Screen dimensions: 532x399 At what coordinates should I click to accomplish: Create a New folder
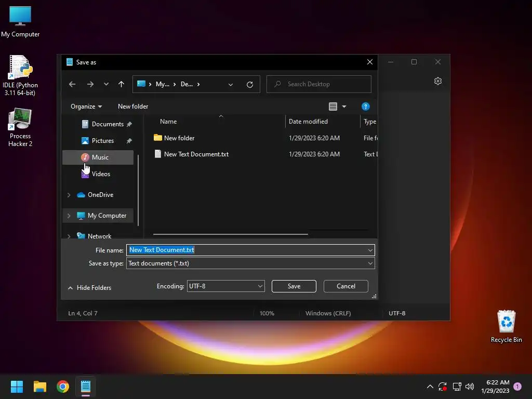[x=133, y=107]
